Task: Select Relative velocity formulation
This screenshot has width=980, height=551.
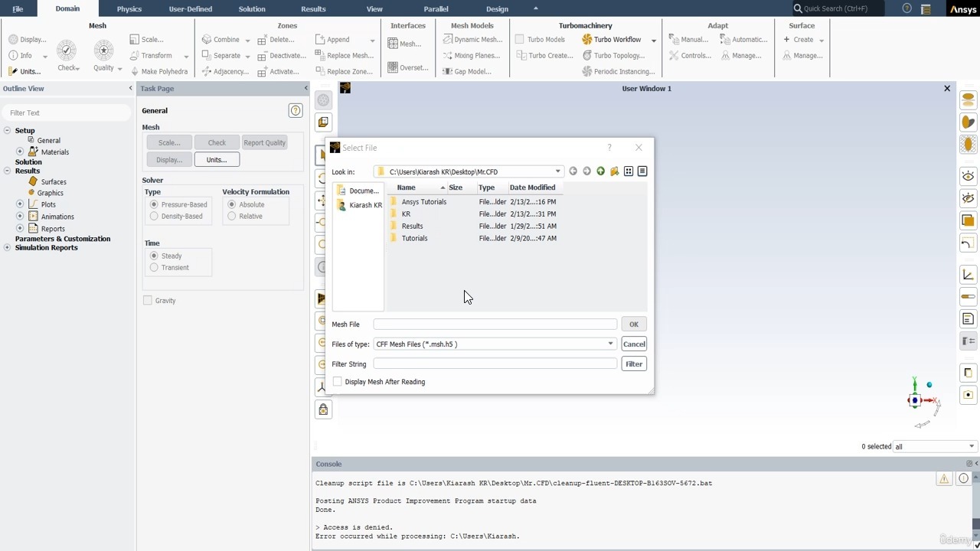Action: (x=231, y=216)
